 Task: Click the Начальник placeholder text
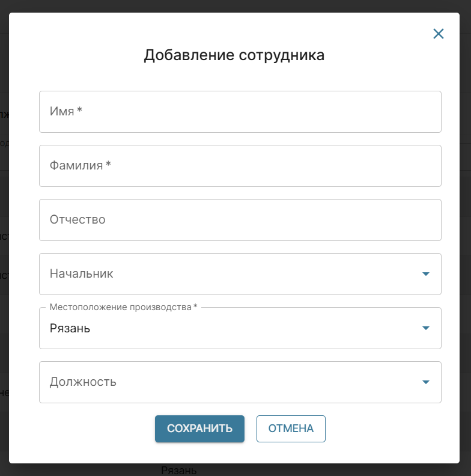click(81, 274)
